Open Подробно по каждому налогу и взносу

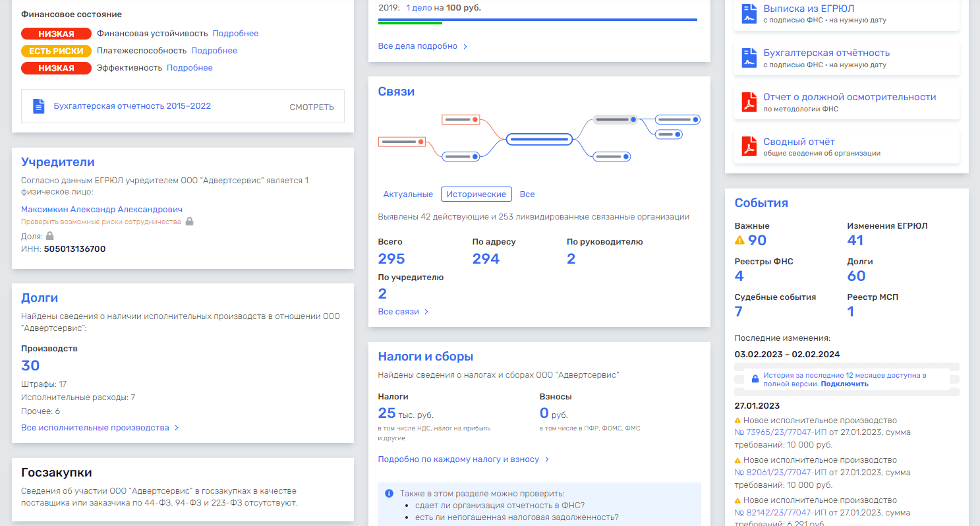click(x=464, y=459)
